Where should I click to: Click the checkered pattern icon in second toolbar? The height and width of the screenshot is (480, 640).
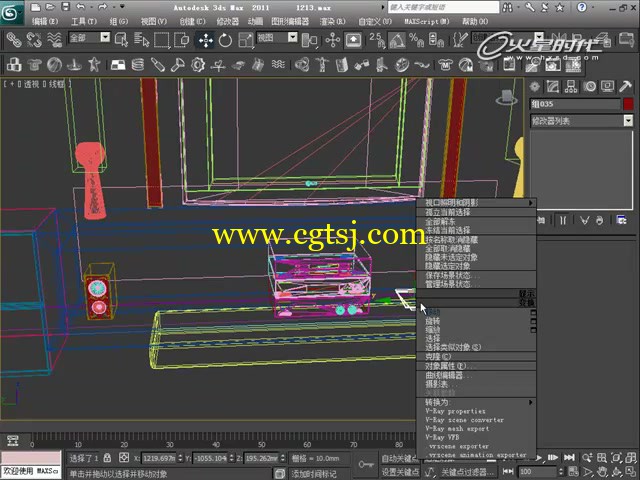118,64
